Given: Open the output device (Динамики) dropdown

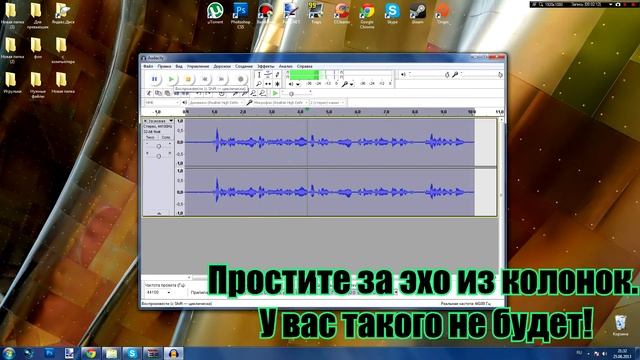Looking at the screenshot, I should click(x=216, y=102).
